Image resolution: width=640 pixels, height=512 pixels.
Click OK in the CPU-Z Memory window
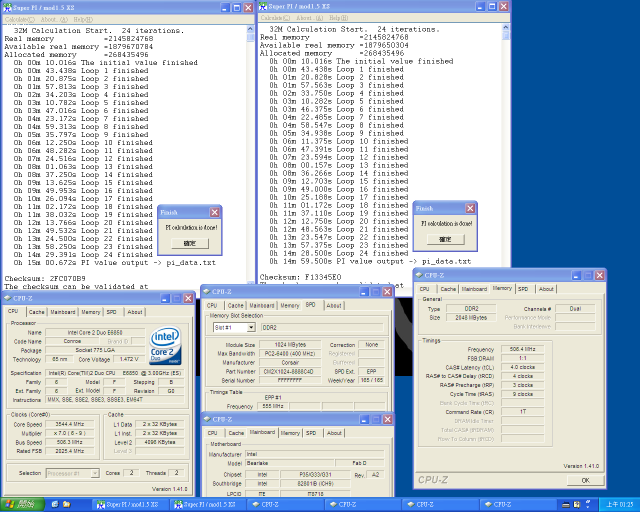coord(585,480)
